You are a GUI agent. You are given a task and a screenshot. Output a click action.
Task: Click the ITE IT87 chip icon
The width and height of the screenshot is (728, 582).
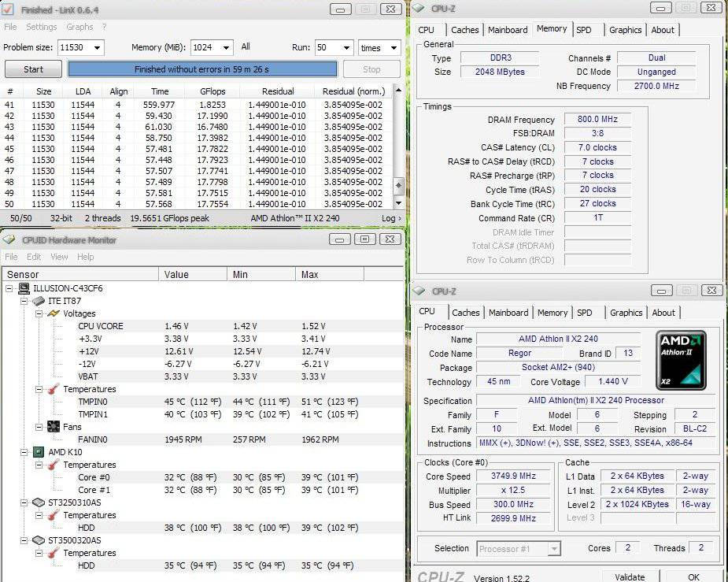tap(38, 301)
